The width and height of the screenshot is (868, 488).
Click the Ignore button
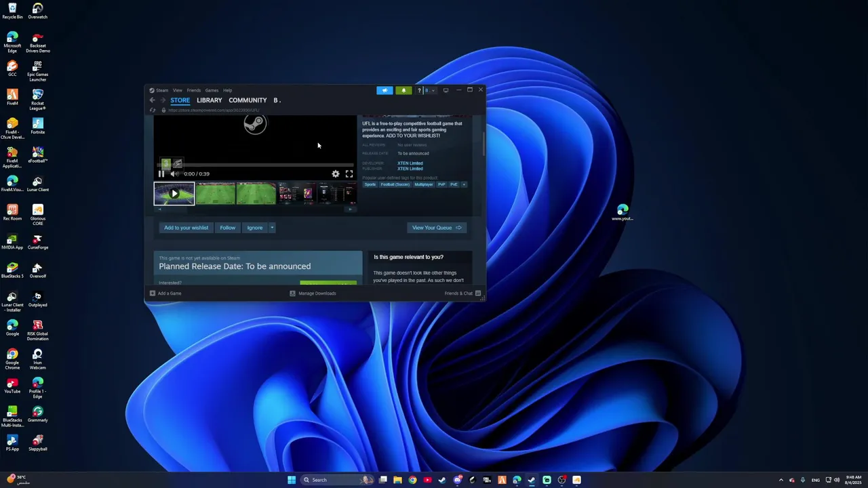[x=255, y=228]
